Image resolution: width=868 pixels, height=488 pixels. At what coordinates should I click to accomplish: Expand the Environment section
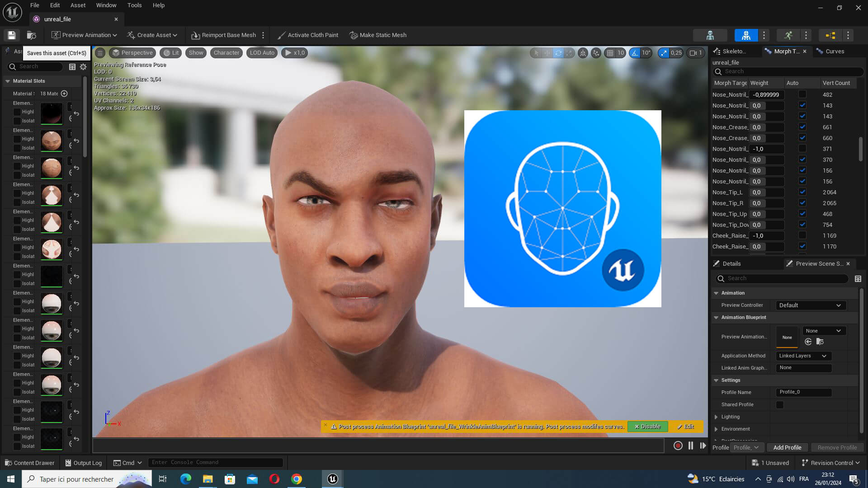tap(716, 429)
